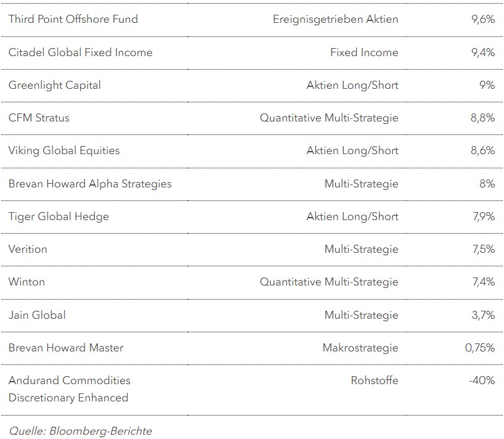The image size is (504, 439).
Task: Select the Jain Global fund name
Action: [37, 315]
